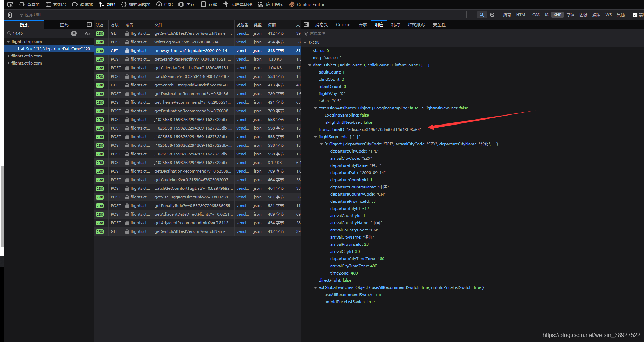
Task: Collapse the extGlobalSwitches node
Action: tap(316, 287)
